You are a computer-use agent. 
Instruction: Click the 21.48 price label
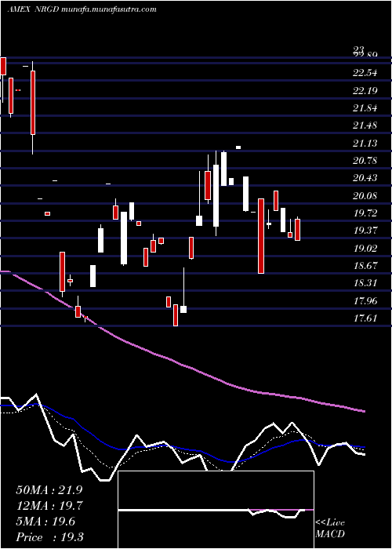(x=365, y=125)
